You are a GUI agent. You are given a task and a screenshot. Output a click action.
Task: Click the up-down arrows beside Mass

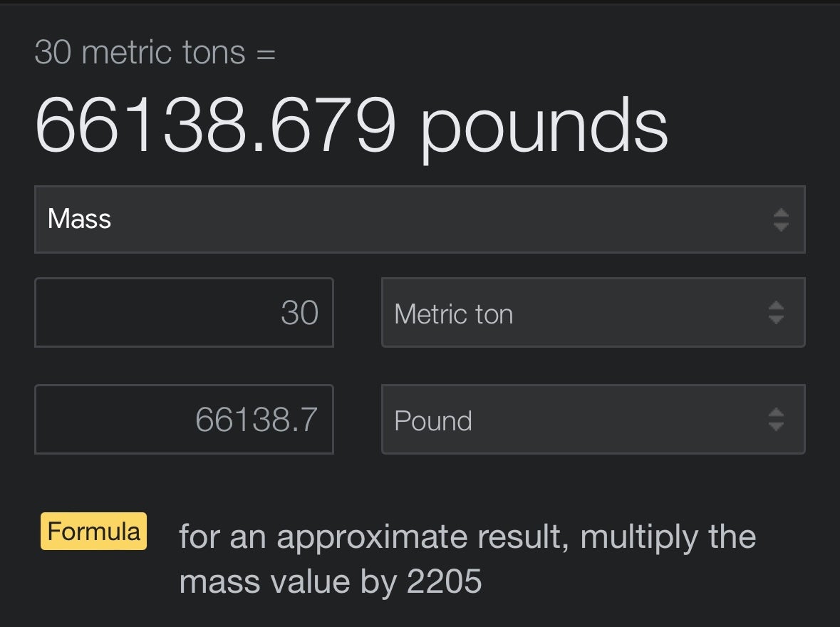(x=781, y=219)
